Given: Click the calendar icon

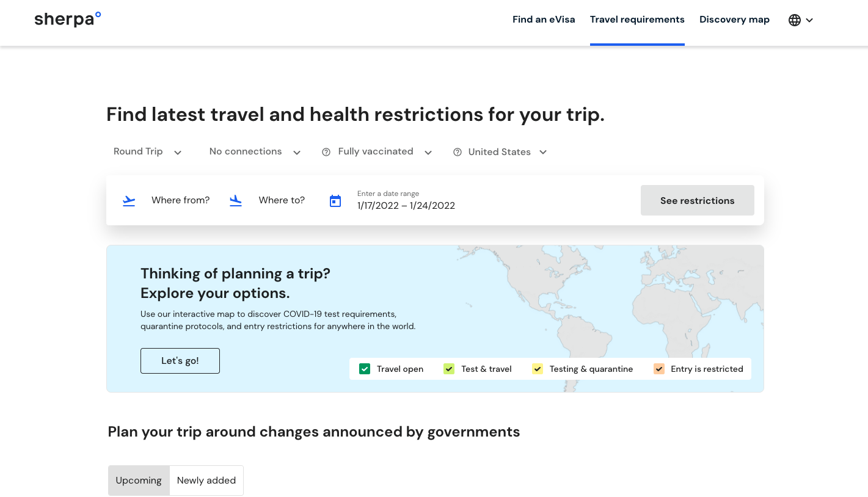Looking at the screenshot, I should click(x=335, y=201).
